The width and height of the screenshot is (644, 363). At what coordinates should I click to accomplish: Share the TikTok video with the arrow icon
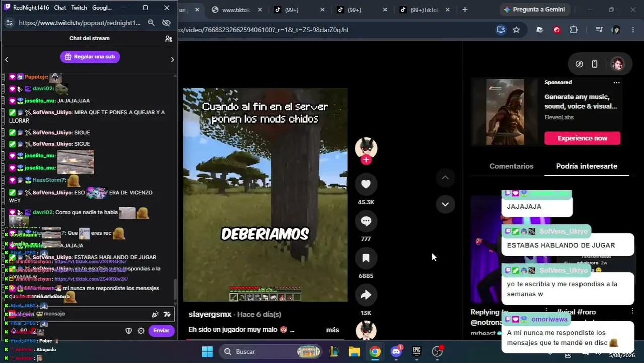[x=366, y=295]
